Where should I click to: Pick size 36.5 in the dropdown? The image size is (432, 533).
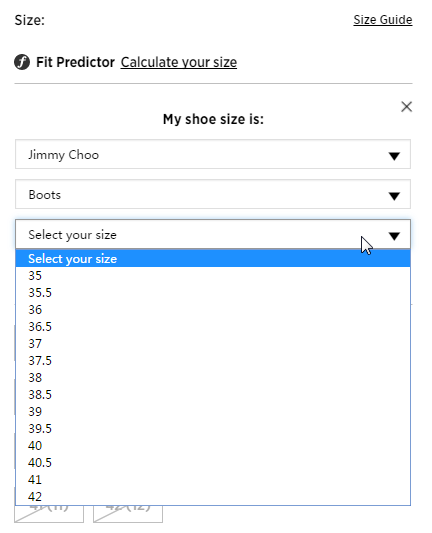tap(213, 327)
